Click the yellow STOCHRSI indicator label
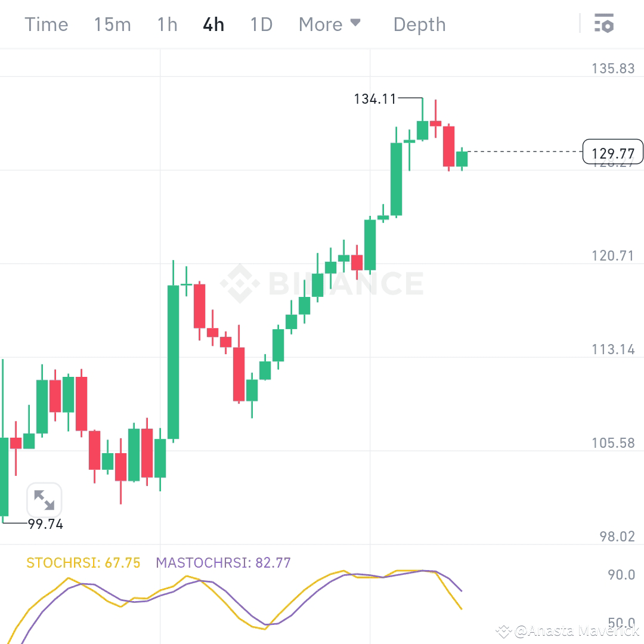Screen dimensions: 644x644 pos(82,562)
